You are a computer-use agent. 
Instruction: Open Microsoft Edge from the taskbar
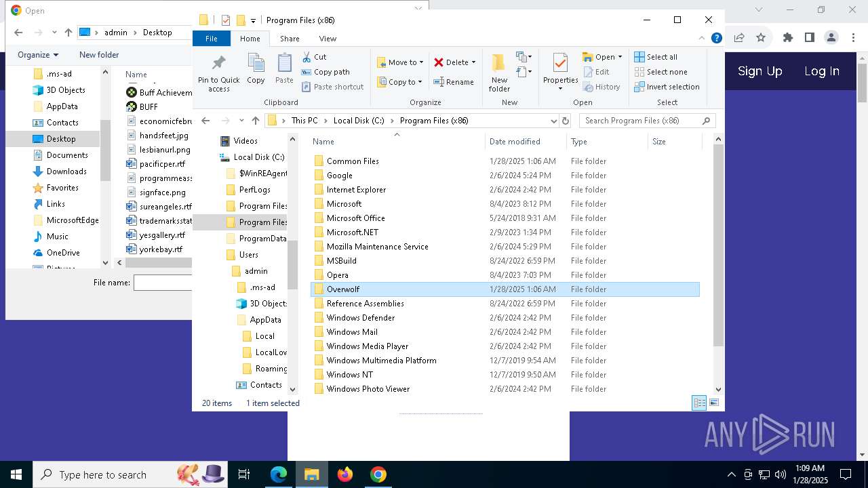tap(279, 474)
